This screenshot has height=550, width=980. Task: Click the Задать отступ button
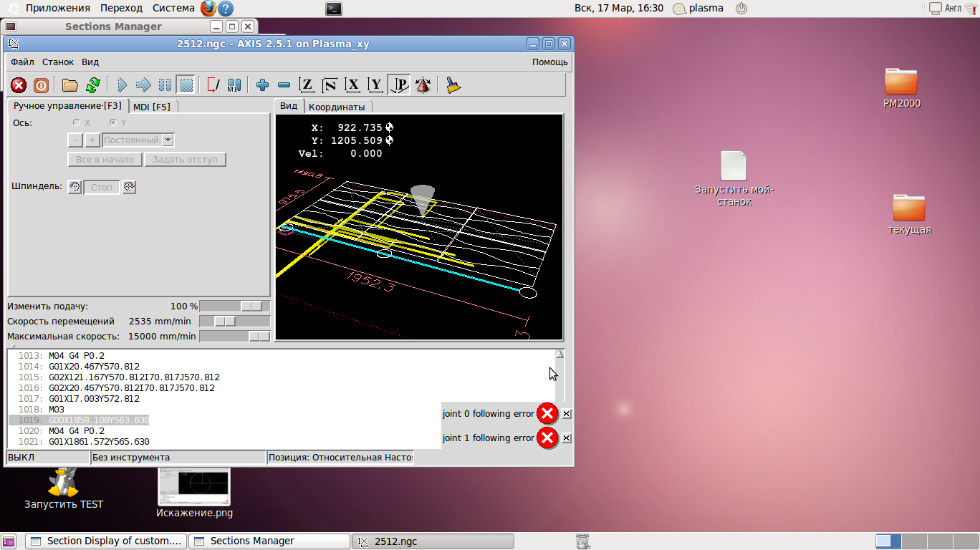coord(186,160)
